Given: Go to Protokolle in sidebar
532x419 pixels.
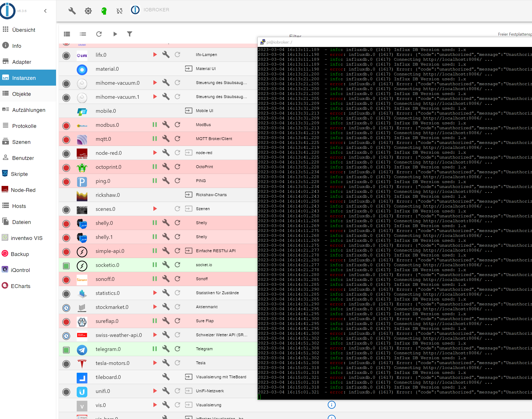Looking at the screenshot, I should (24, 126).
